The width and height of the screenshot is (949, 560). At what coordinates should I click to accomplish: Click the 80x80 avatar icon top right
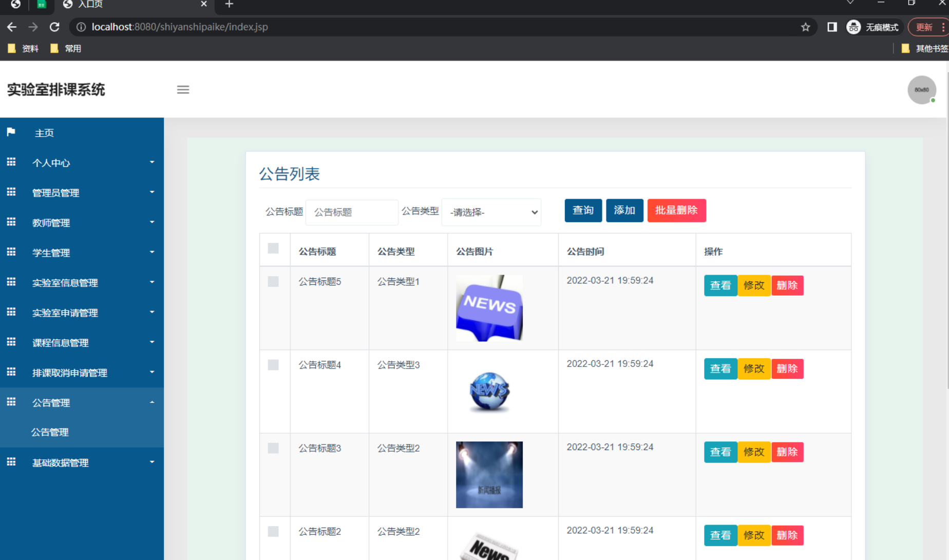[x=921, y=90]
